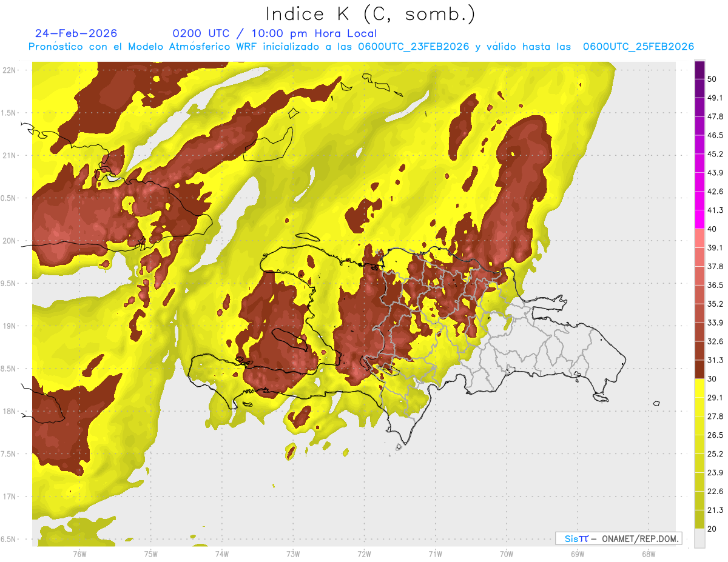The image size is (728, 562).
Task: Click the dark brown colorbar segment between 30 and 31.3
Action: (699, 369)
